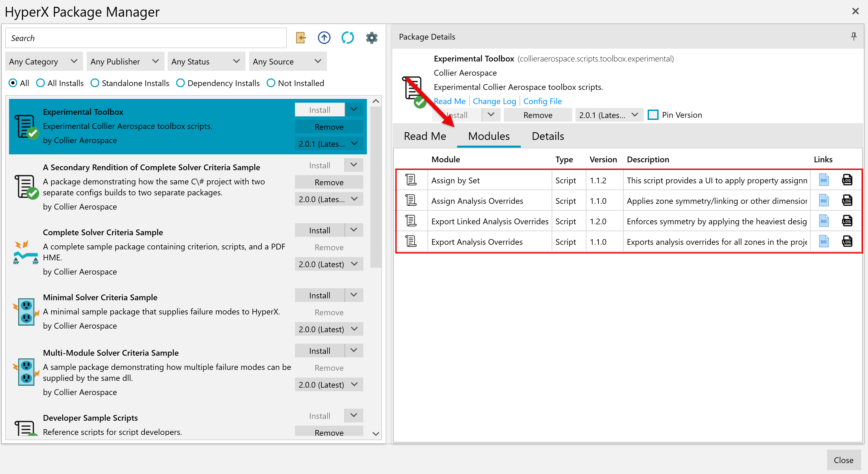The width and height of the screenshot is (868, 474).
Task: Open the Read Me link
Action: pos(449,101)
